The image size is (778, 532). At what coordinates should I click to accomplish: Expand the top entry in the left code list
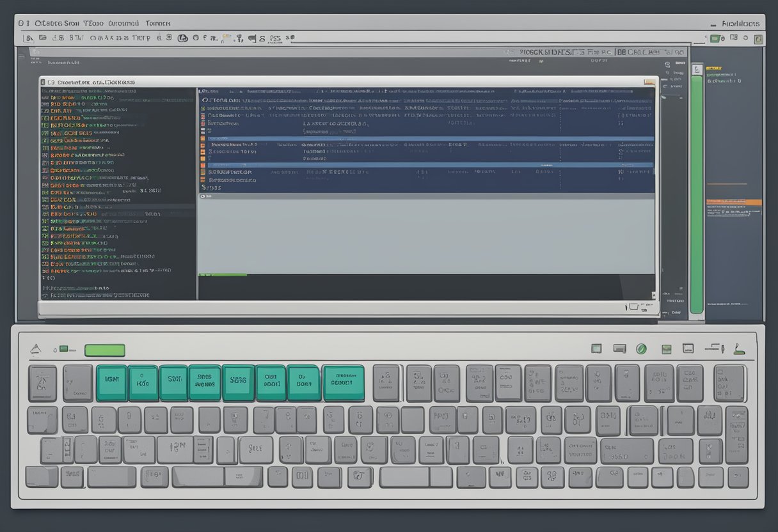[45, 91]
